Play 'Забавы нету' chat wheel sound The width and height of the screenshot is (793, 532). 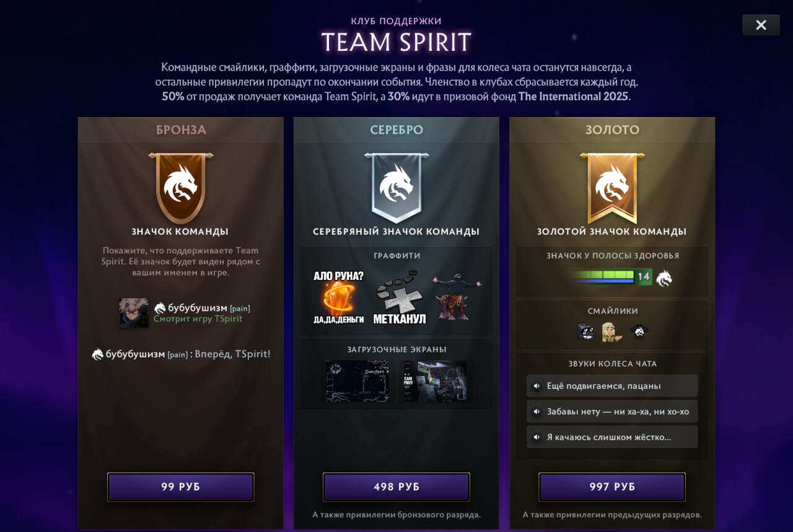(x=612, y=411)
